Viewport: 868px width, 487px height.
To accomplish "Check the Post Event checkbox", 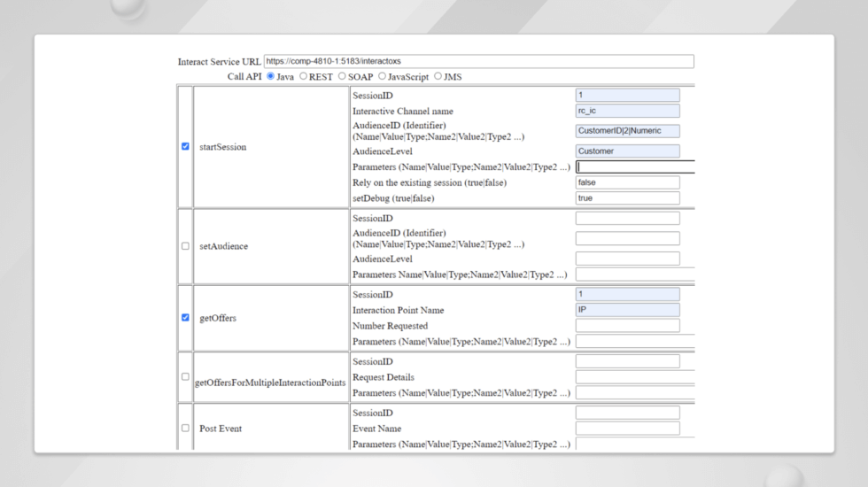I will (x=185, y=429).
